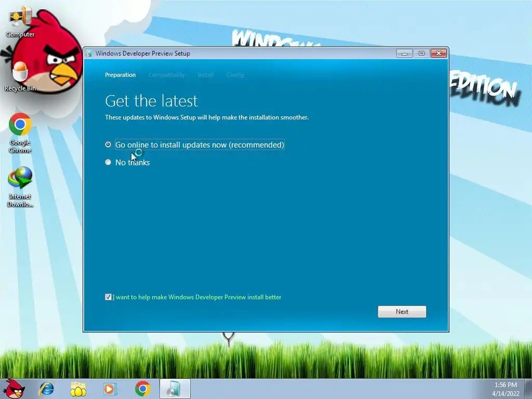
Task: Minimize the Windows Developer Preview Setup window
Action: (x=404, y=54)
